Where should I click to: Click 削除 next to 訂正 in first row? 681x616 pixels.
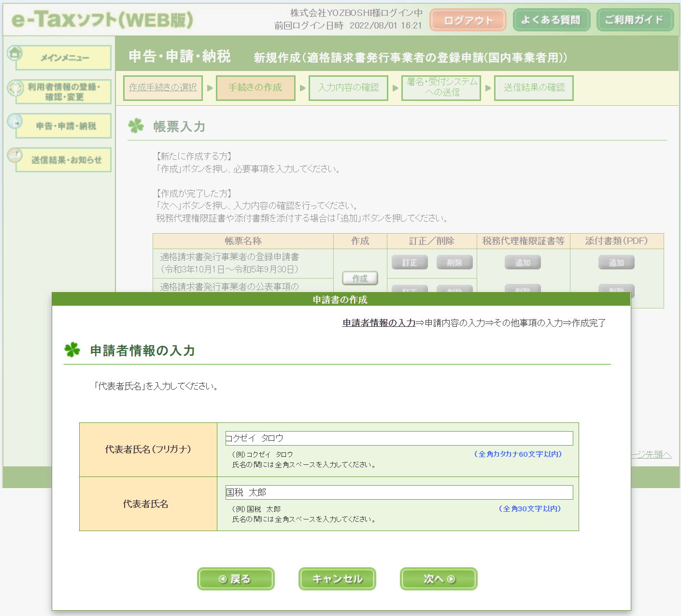454,263
